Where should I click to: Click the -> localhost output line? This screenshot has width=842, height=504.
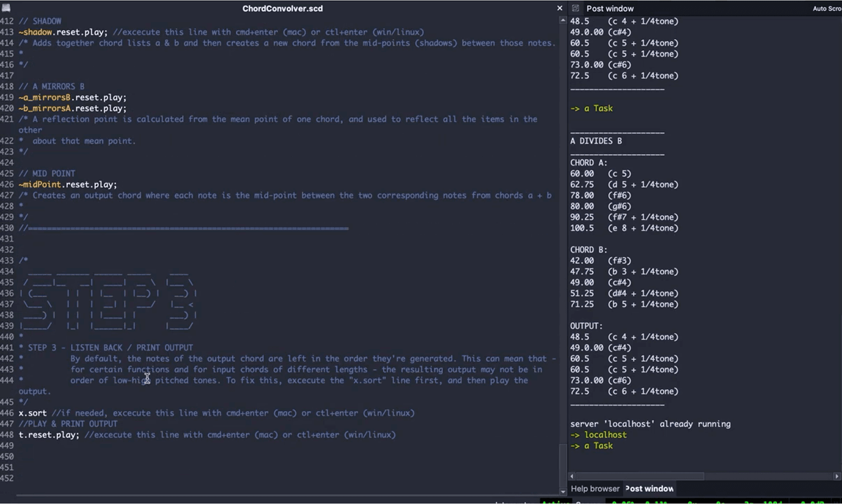click(x=598, y=435)
